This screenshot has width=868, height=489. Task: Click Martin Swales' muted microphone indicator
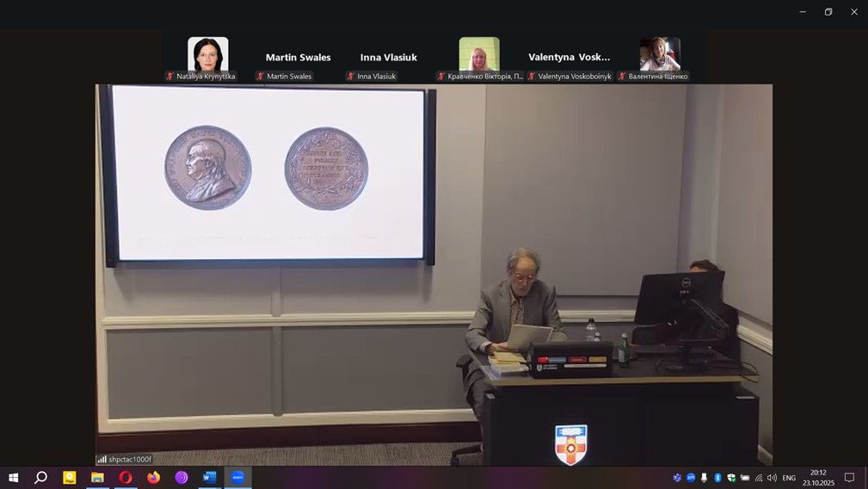coord(261,77)
